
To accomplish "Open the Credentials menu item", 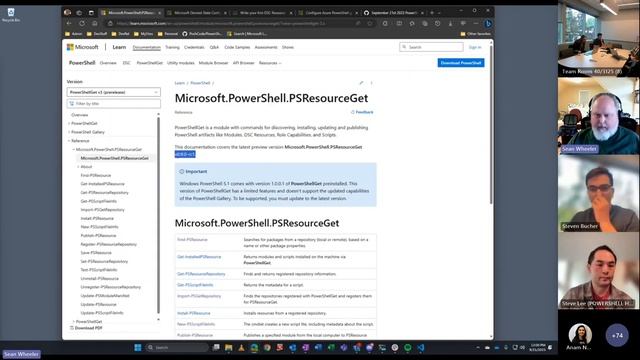I will coord(194,47).
